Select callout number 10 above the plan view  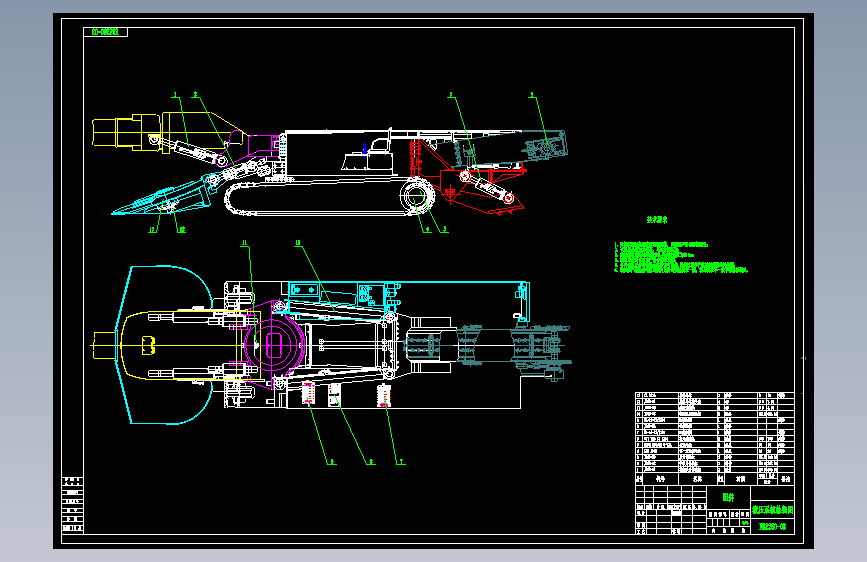(298, 243)
